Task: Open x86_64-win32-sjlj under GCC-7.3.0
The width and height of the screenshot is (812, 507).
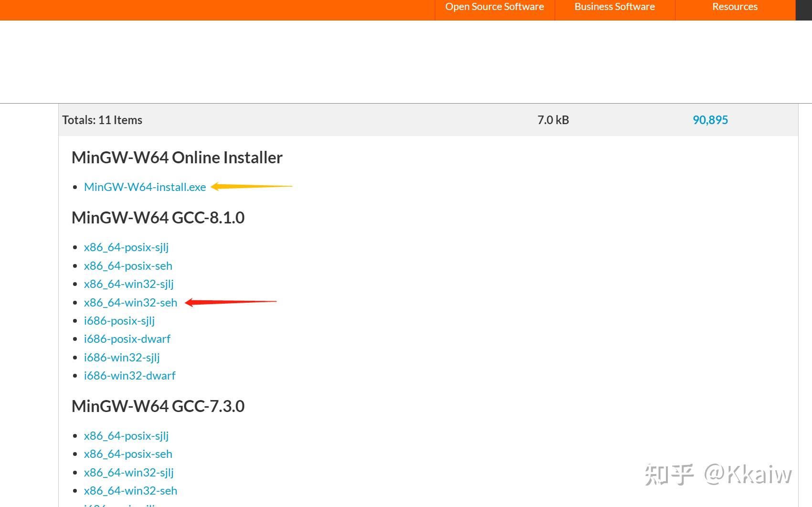Action: (129, 473)
